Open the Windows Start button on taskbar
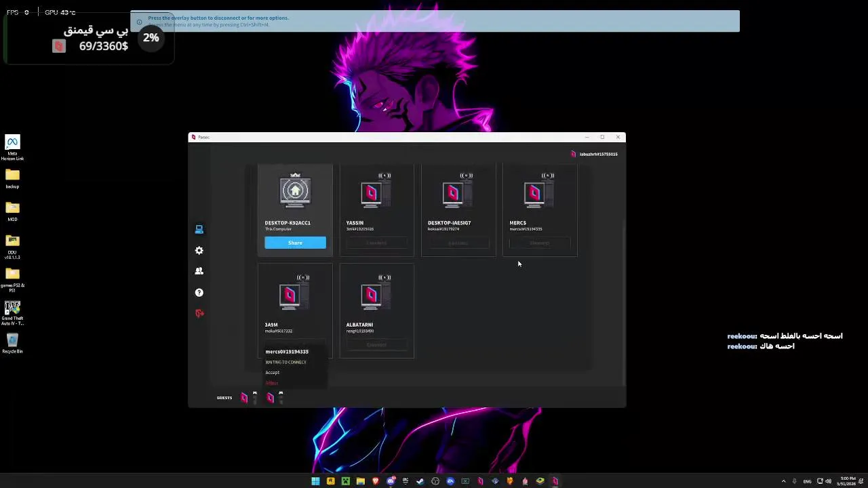Viewport: 868px width, 488px height. pyautogui.click(x=315, y=481)
